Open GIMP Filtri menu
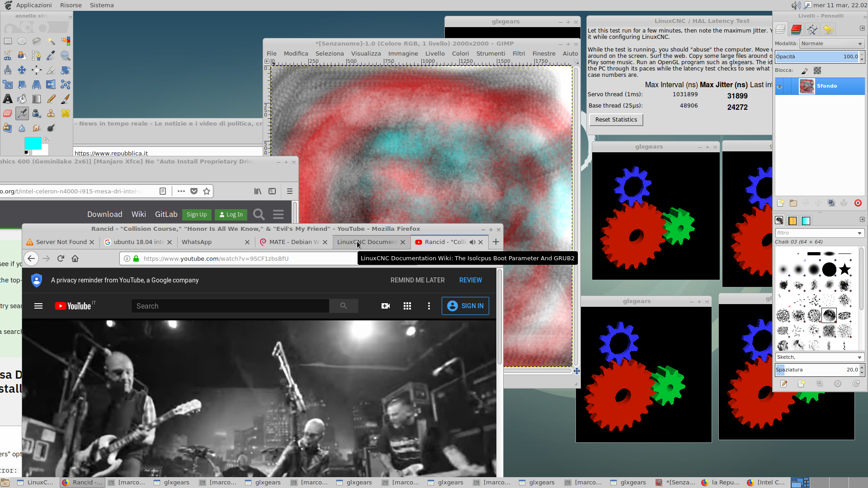 tap(519, 53)
